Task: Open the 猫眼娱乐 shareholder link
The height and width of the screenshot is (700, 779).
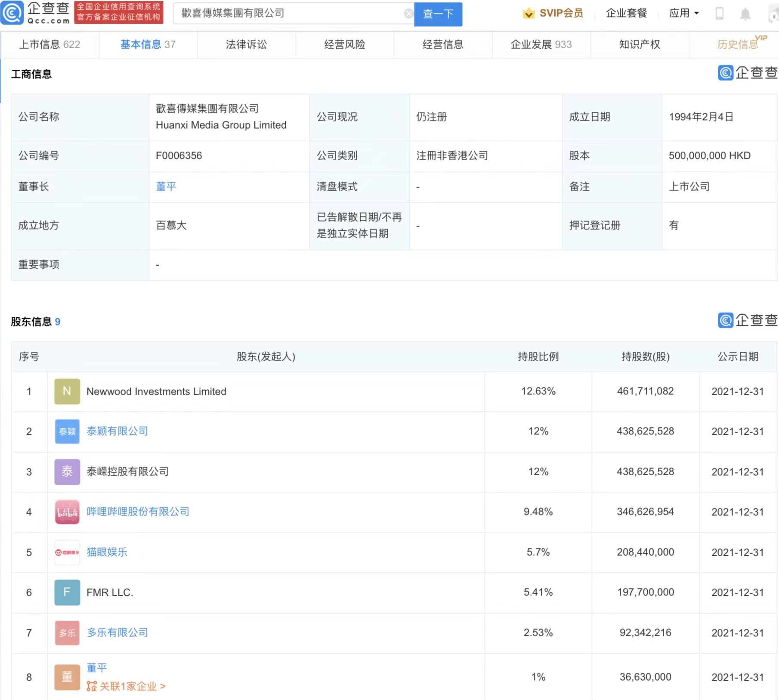Action: (x=107, y=552)
